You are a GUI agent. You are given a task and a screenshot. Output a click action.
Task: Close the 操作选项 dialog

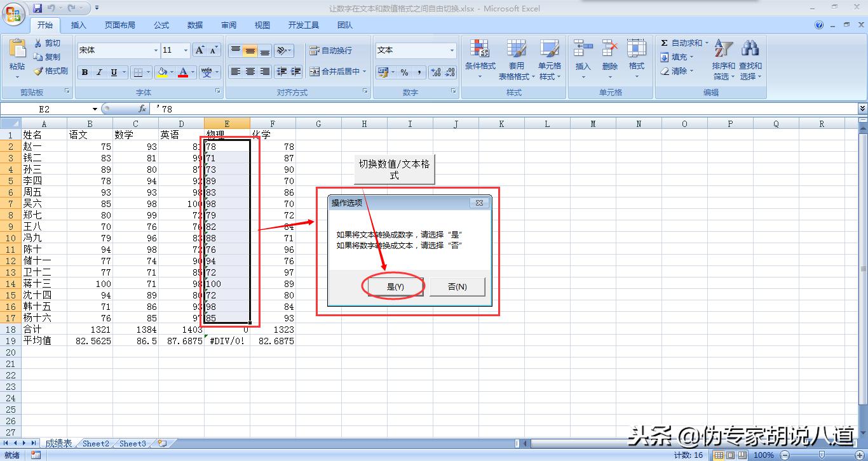[480, 203]
